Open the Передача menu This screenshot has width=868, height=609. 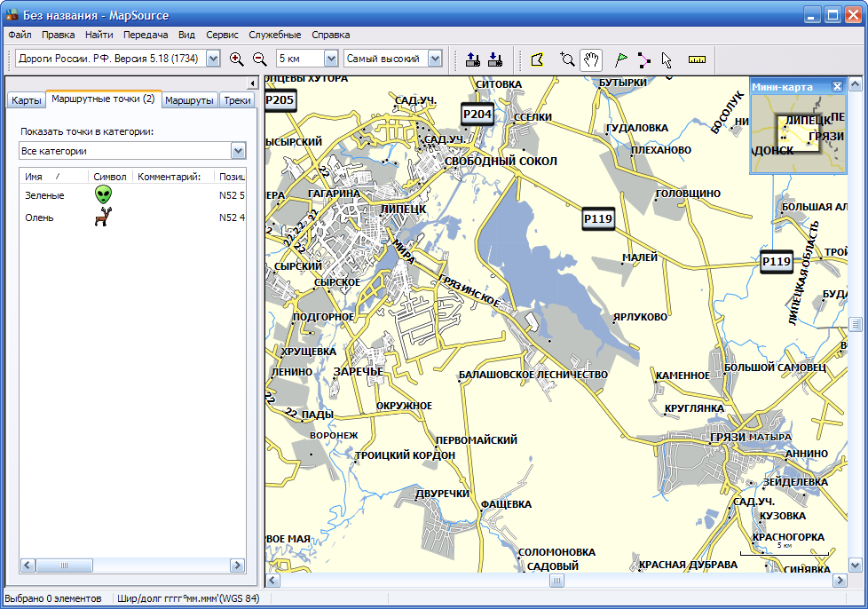coord(146,35)
